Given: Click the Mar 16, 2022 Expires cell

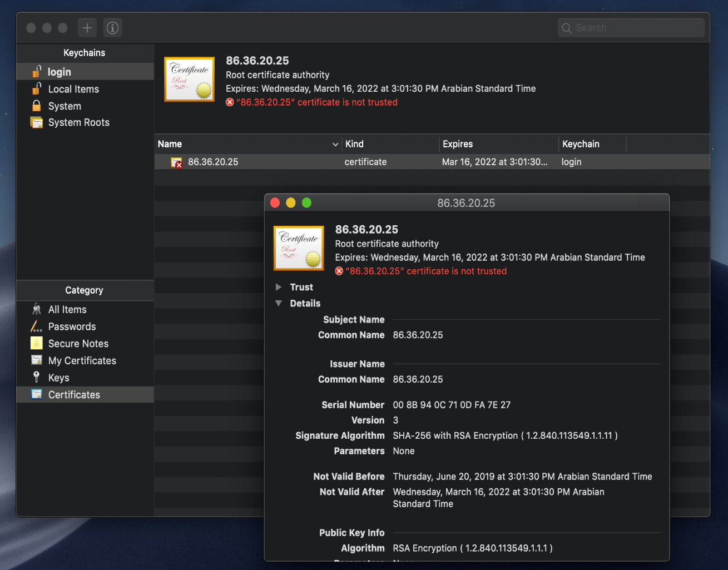Looking at the screenshot, I should (495, 162).
